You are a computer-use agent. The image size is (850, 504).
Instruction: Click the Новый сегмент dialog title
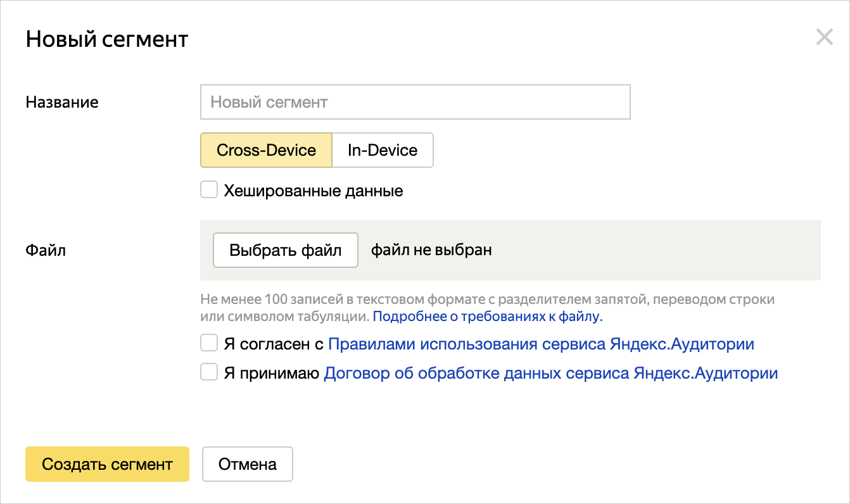click(x=107, y=39)
